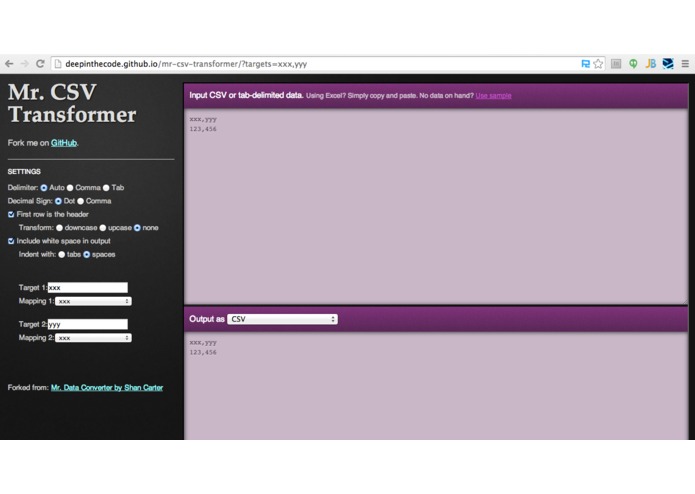The image size is (695, 494).
Task: Go back with the browser back arrow
Action: (9, 64)
